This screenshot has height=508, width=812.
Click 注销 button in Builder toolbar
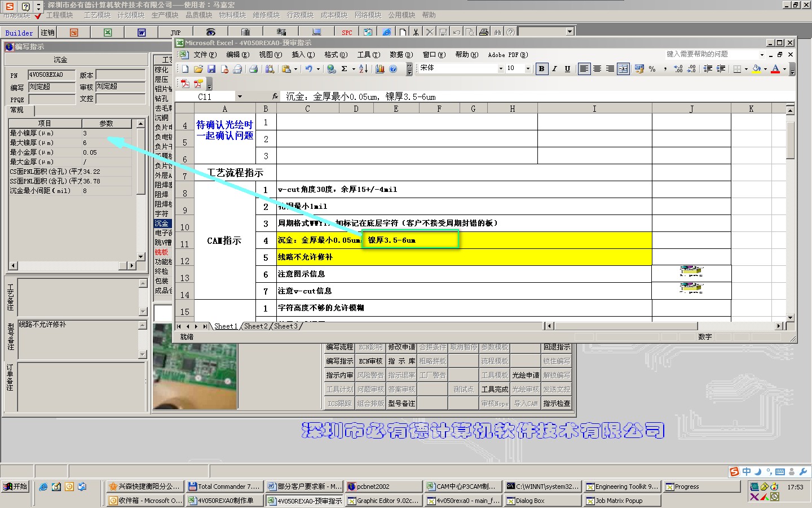click(x=48, y=32)
